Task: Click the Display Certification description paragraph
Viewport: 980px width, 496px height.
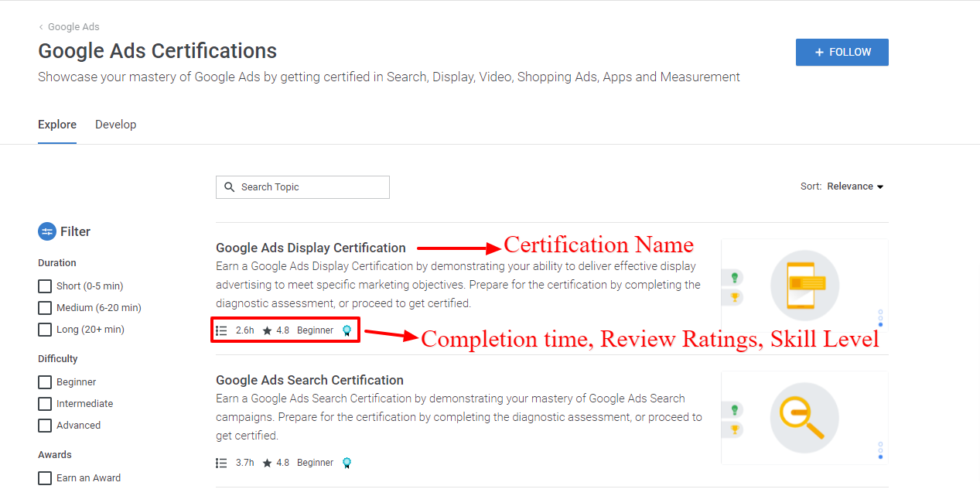Action: (458, 285)
